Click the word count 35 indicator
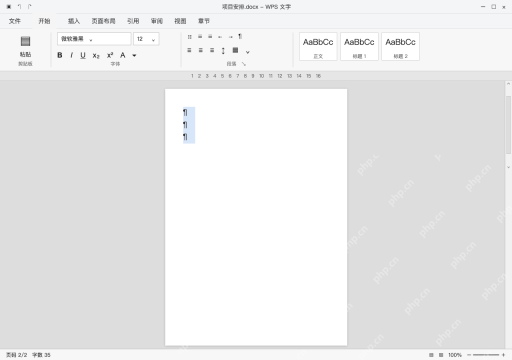 [x=41, y=355]
